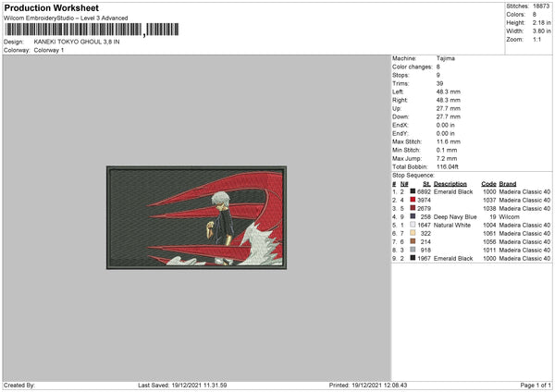Click the Up value 27.7 mm
Viewport: 555px width, 392px height.
(x=449, y=108)
